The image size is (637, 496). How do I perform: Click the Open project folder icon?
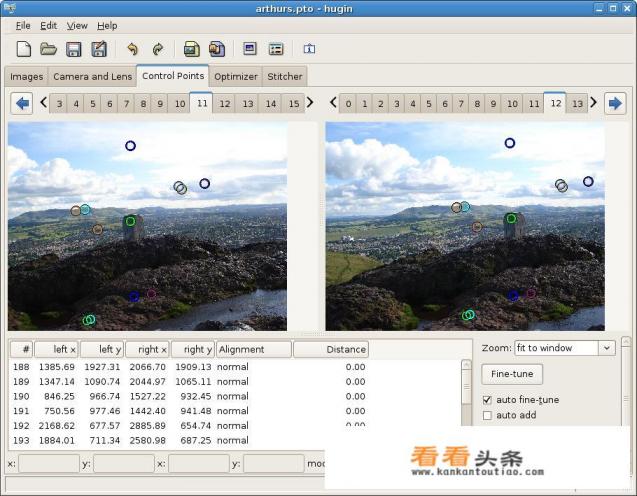click(48, 49)
